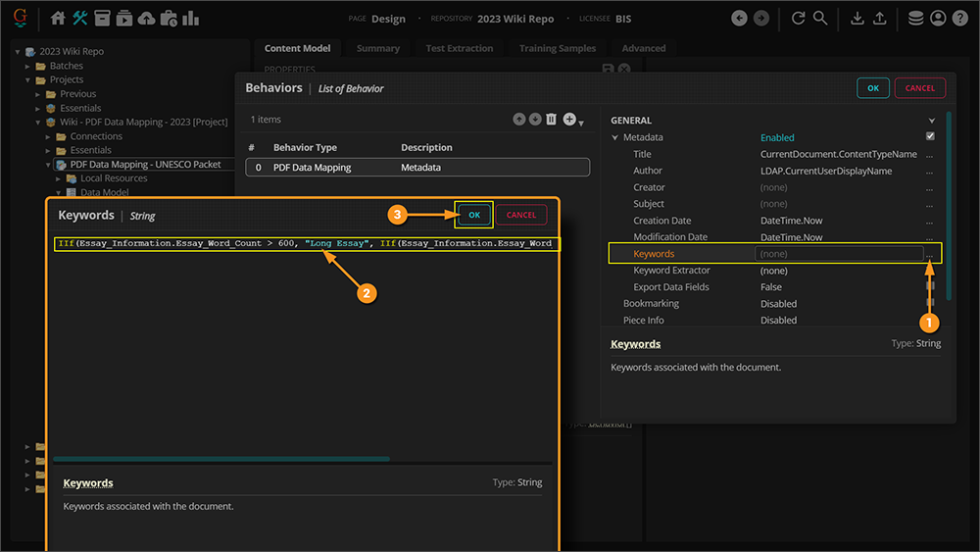Click the refresh icon in header
Viewport: 980px width, 552px height.
click(798, 18)
